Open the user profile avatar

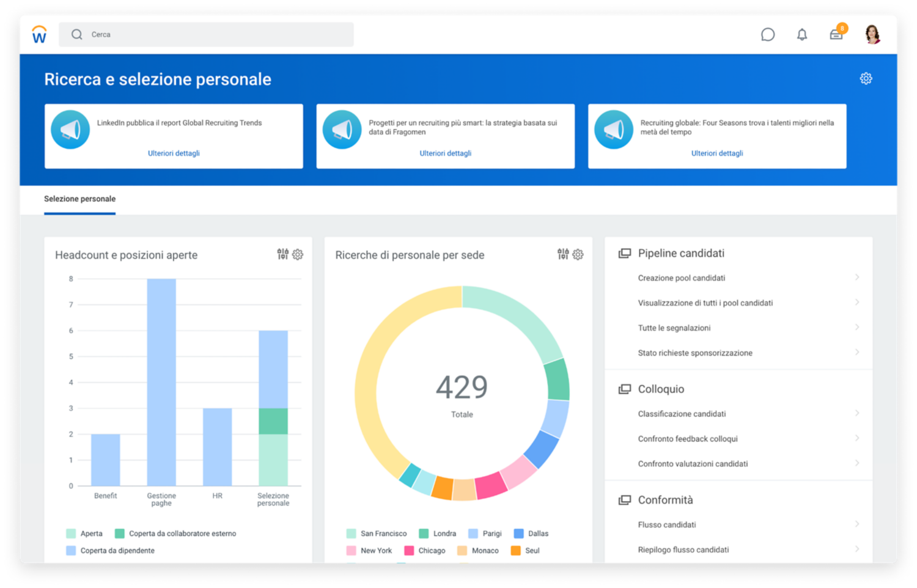[872, 34]
